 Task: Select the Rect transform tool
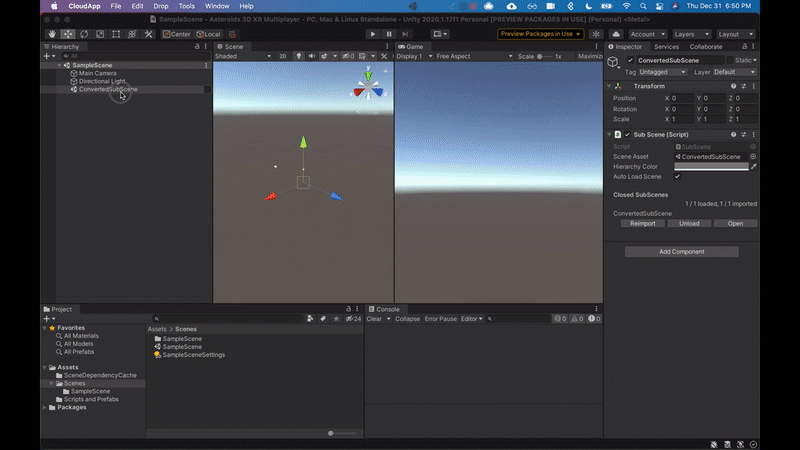(116, 34)
